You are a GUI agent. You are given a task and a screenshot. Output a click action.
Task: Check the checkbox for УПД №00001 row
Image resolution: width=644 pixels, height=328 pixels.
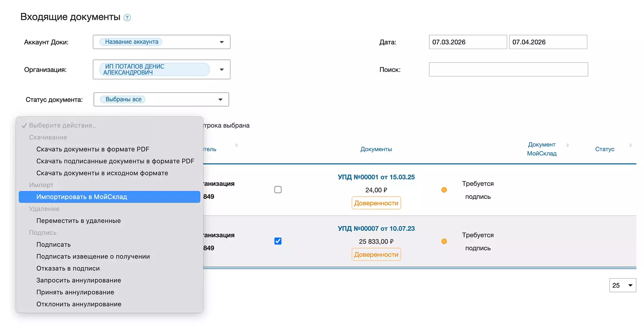(278, 190)
